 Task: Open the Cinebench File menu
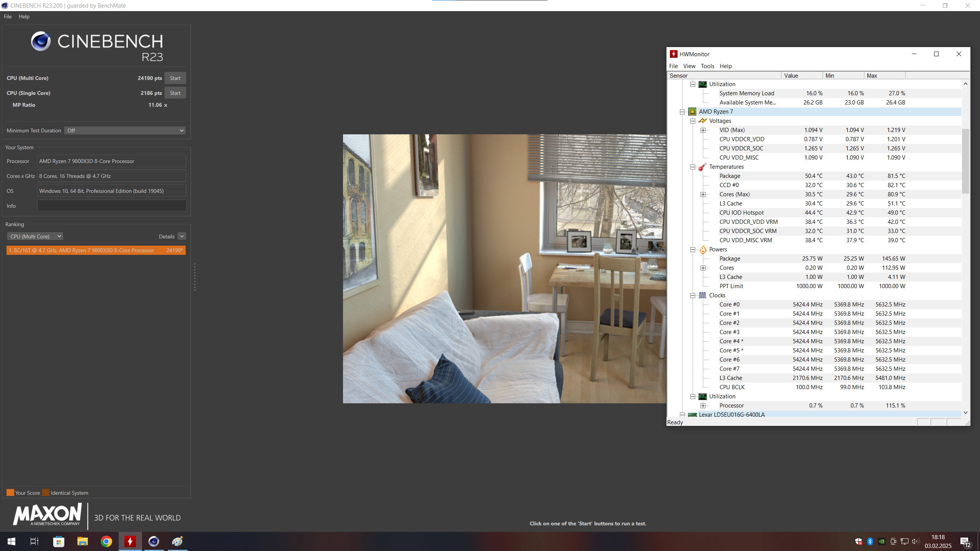pyautogui.click(x=8, y=16)
